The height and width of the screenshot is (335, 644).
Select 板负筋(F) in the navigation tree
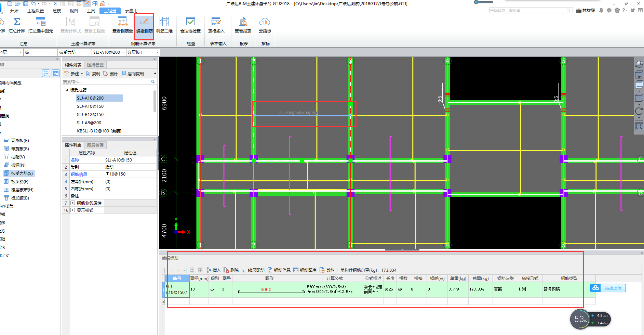(x=16, y=182)
